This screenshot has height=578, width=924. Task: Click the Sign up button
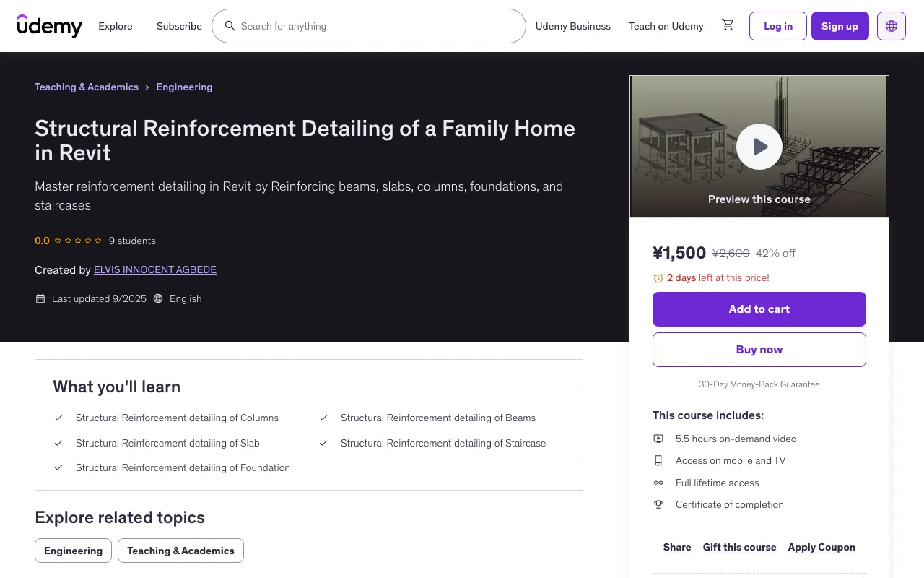840,26
